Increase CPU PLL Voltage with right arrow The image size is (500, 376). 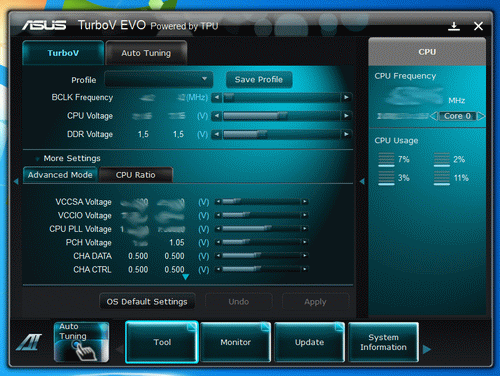point(304,229)
